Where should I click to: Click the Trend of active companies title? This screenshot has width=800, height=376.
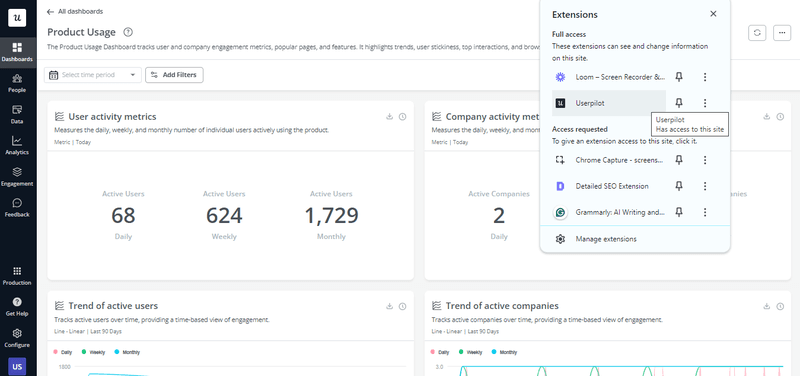click(502, 306)
